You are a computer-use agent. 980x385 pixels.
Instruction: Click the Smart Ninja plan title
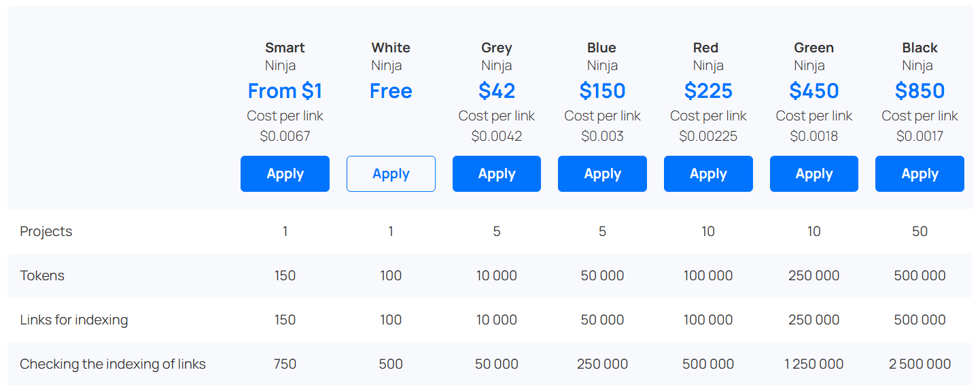click(x=285, y=48)
